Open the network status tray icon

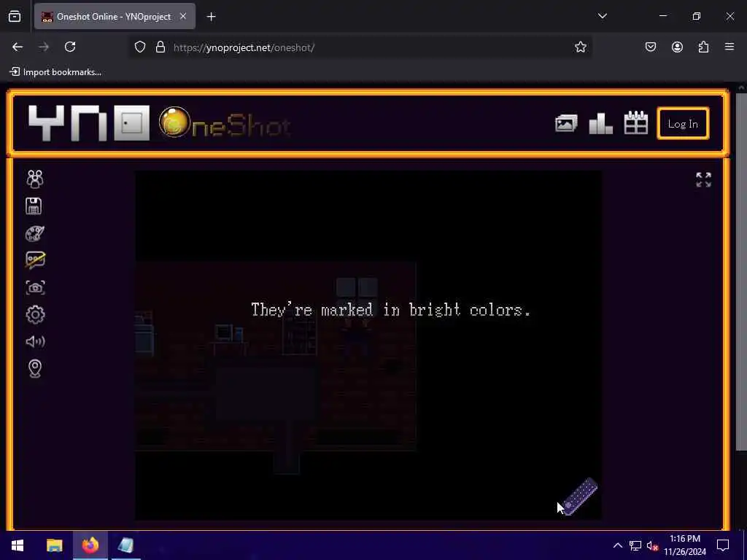click(x=635, y=545)
